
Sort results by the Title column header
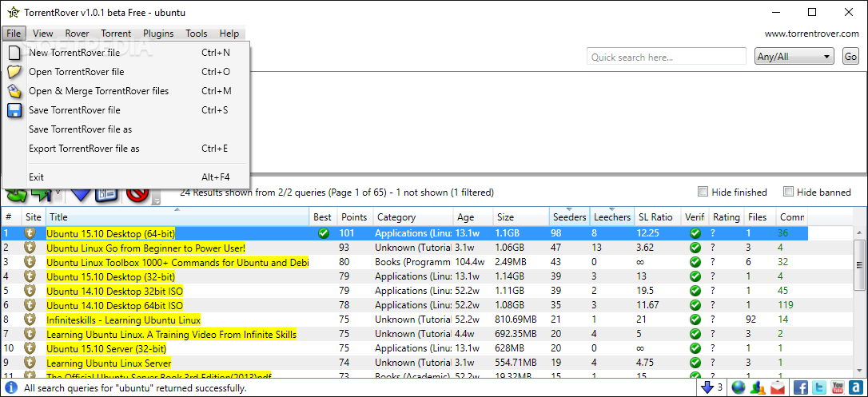[x=177, y=216]
